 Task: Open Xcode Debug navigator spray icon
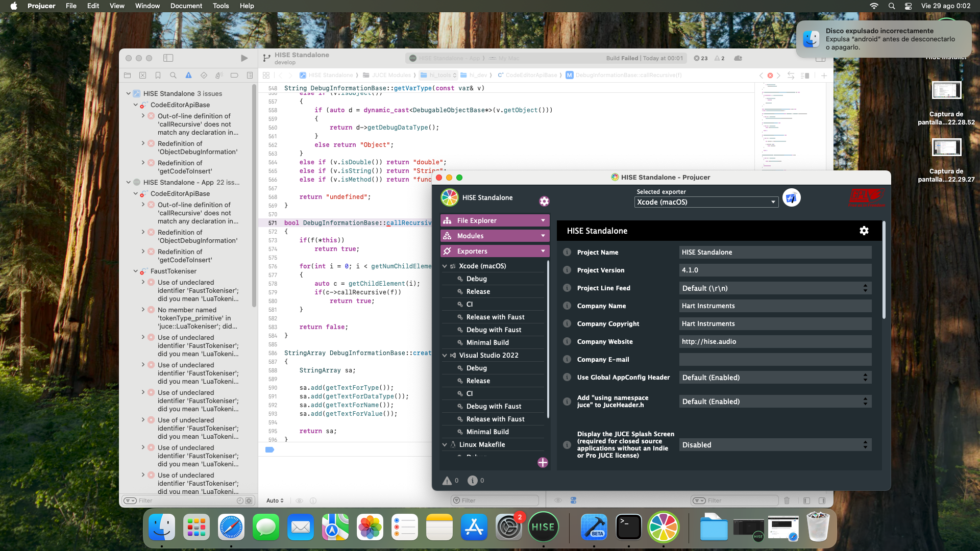219,76
